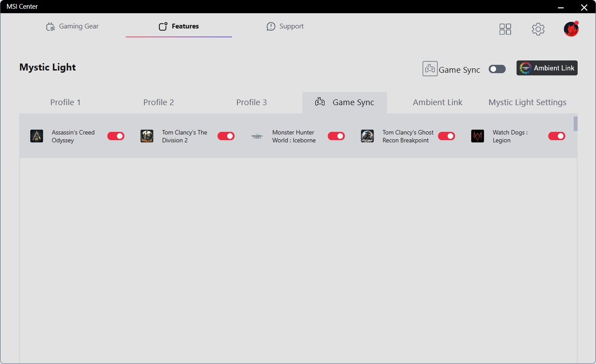596x364 pixels.
Task: Select the Features tab
Action: pos(179,26)
